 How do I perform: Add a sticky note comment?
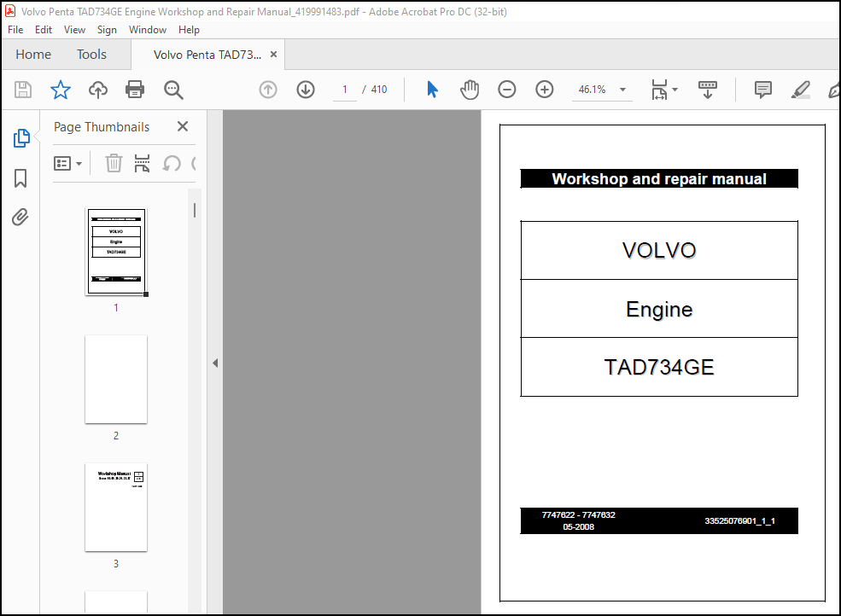click(x=762, y=90)
